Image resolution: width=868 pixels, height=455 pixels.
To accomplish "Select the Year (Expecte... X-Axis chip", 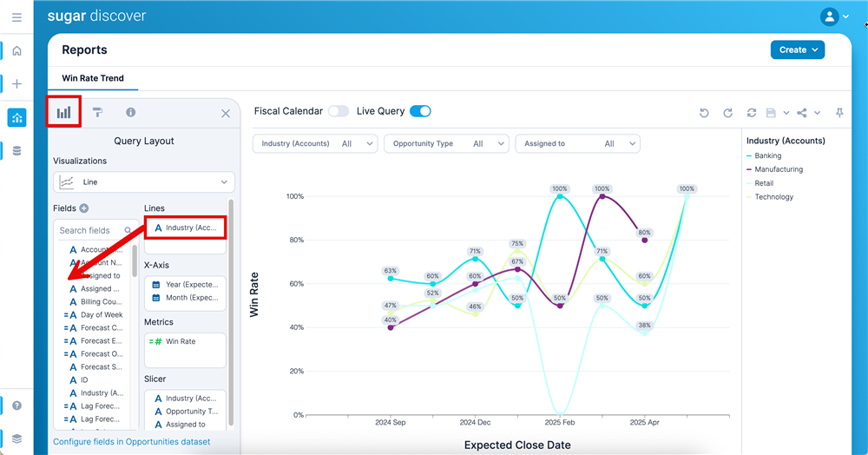I will (186, 285).
